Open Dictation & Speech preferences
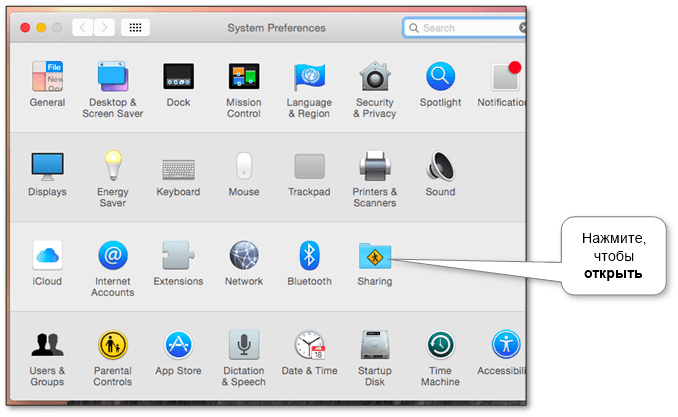The width and height of the screenshot is (678, 417). (244, 358)
